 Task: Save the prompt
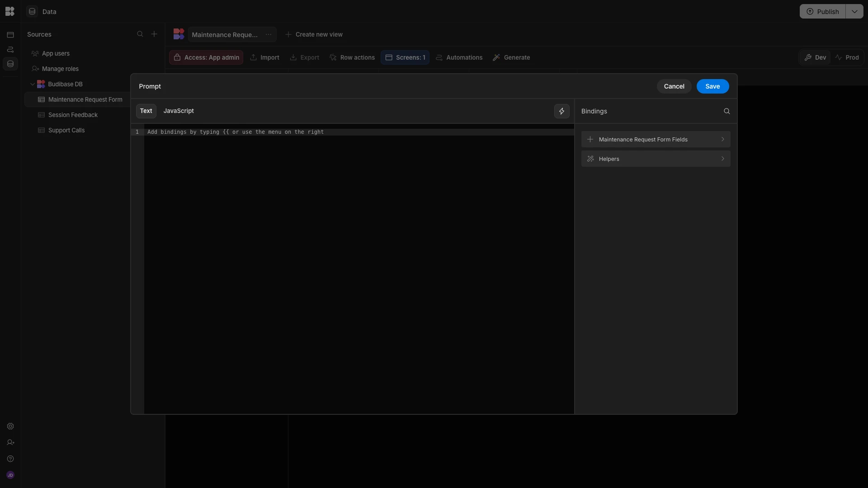click(x=712, y=86)
